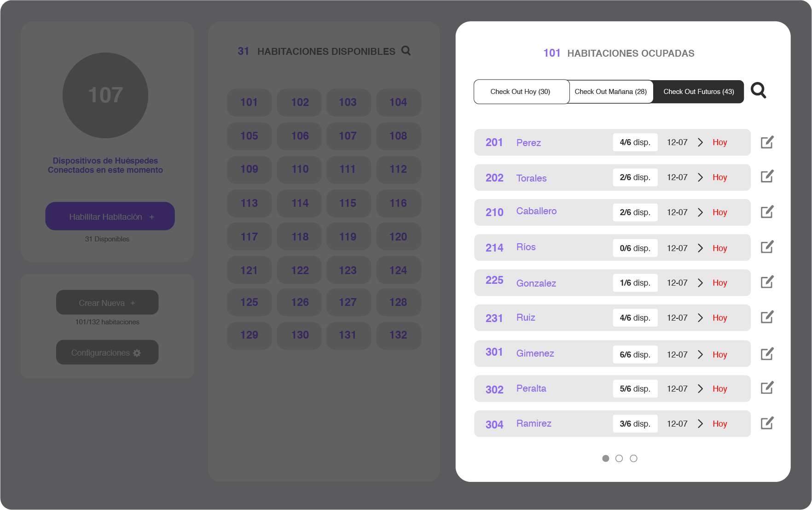Viewport: 812px width, 510px height.
Task: Expand chevron arrow on room 225 Gonzalez
Action: coord(700,283)
